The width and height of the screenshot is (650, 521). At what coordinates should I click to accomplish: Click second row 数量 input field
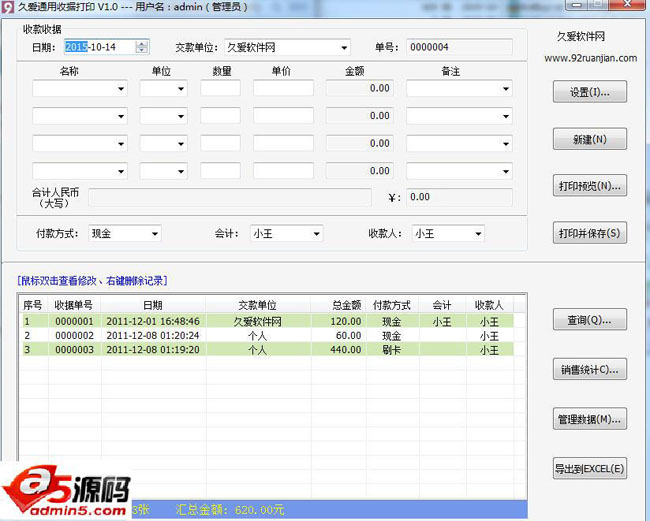(220, 116)
